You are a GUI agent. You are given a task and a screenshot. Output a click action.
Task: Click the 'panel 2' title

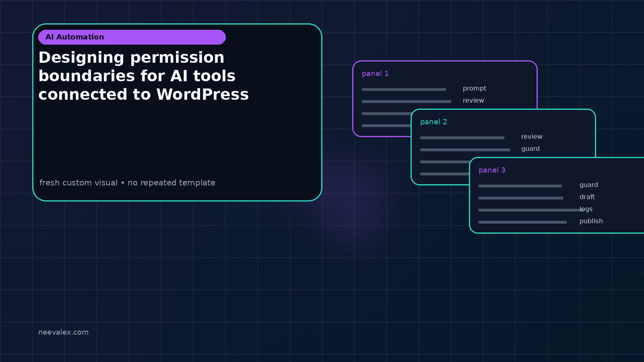[x=433, y=122]
